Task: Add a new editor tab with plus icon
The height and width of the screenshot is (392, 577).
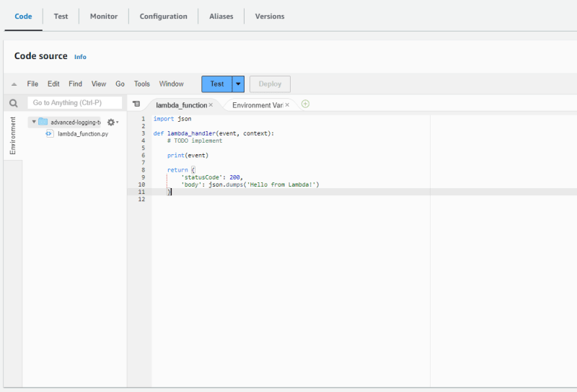Action: click(x=305, y=104)
